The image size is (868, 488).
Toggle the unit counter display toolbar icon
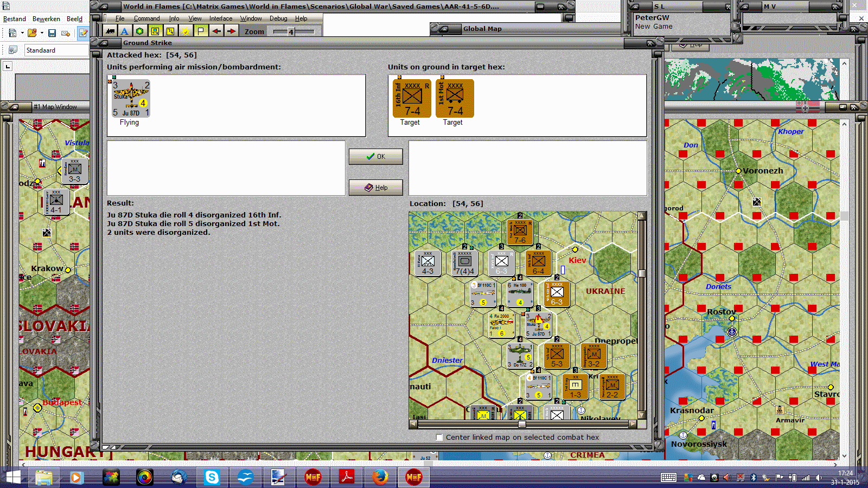(155, 31)
